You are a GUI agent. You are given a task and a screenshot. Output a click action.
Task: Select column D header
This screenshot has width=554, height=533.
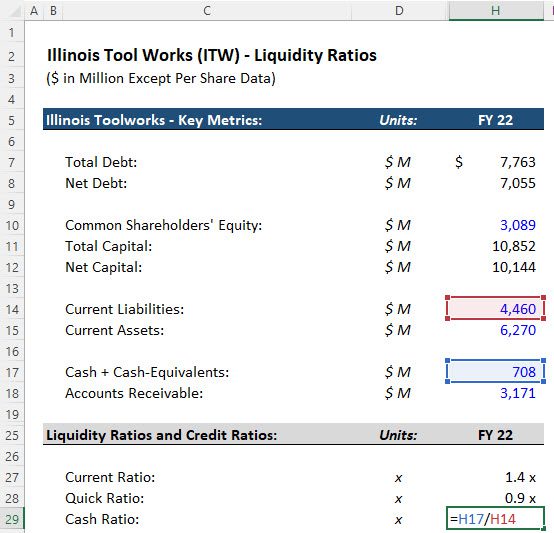(399, 11)
